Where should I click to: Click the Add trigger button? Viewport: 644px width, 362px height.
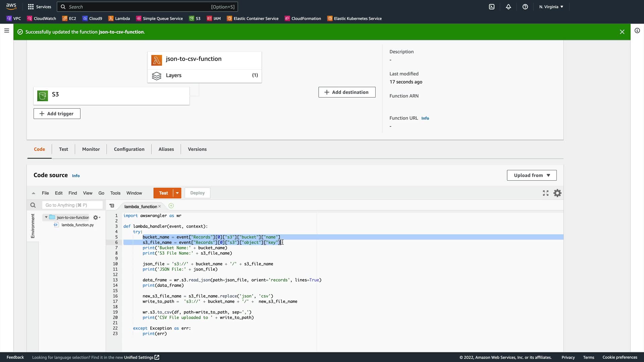click(x=57, y=114)
